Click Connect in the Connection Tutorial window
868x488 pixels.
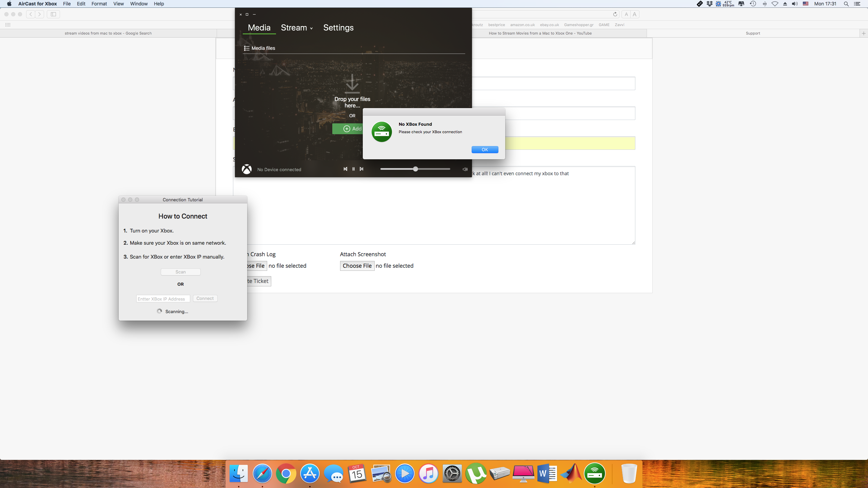(x=205, y=298)
